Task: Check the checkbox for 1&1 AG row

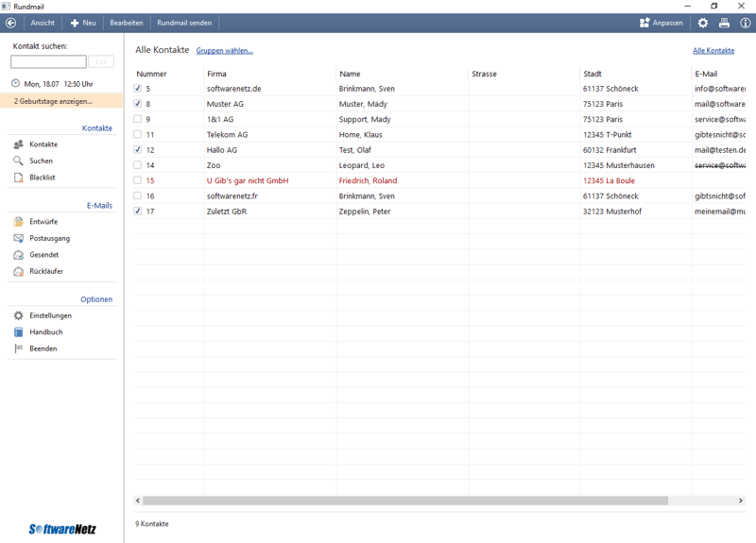Action: pos(138,119)
